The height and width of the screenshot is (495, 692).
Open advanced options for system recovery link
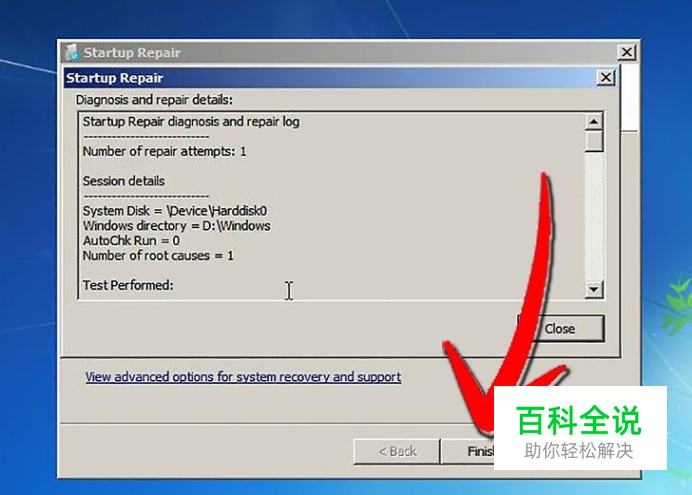pyautogui.click(x=243, y=377)
